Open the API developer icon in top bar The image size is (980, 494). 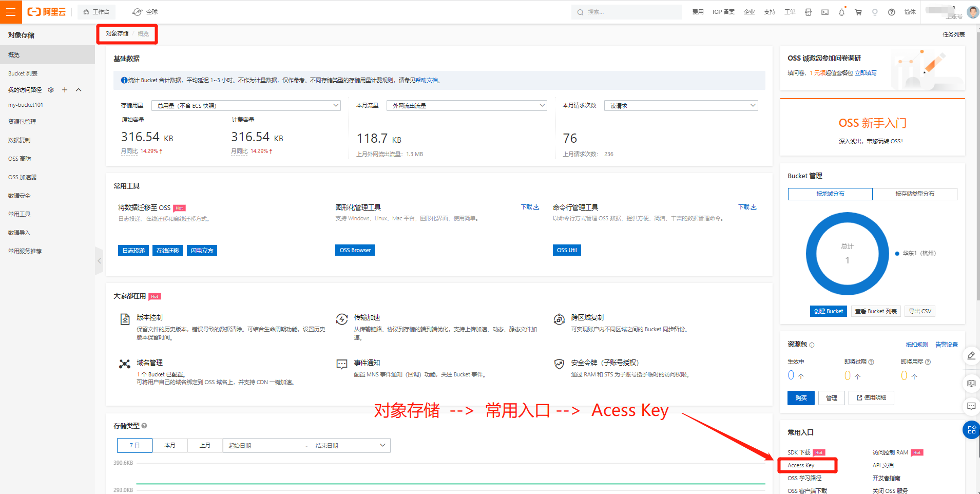[808, 12]
